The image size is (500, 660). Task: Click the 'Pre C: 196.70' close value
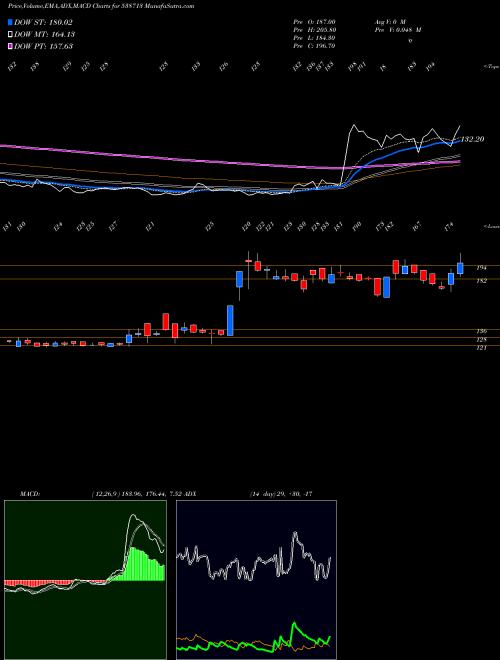click(x=314, y=46)
